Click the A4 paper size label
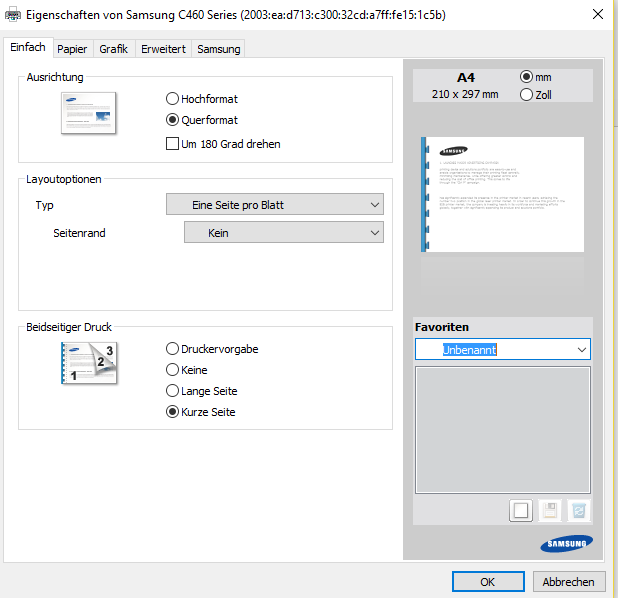The height and width of the screenshot is (598, 618). [466, 77]
